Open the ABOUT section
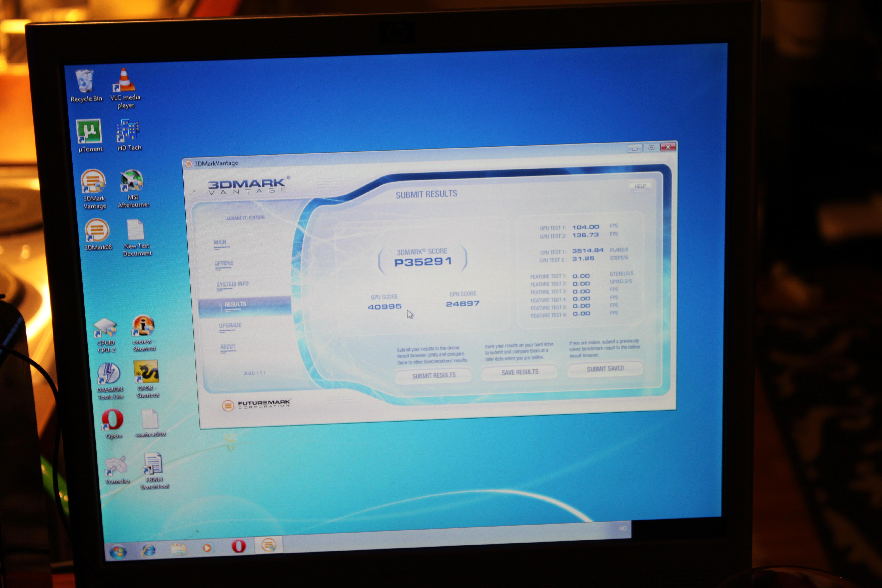This screenshot has width=882, height=588. pos(228,347)
